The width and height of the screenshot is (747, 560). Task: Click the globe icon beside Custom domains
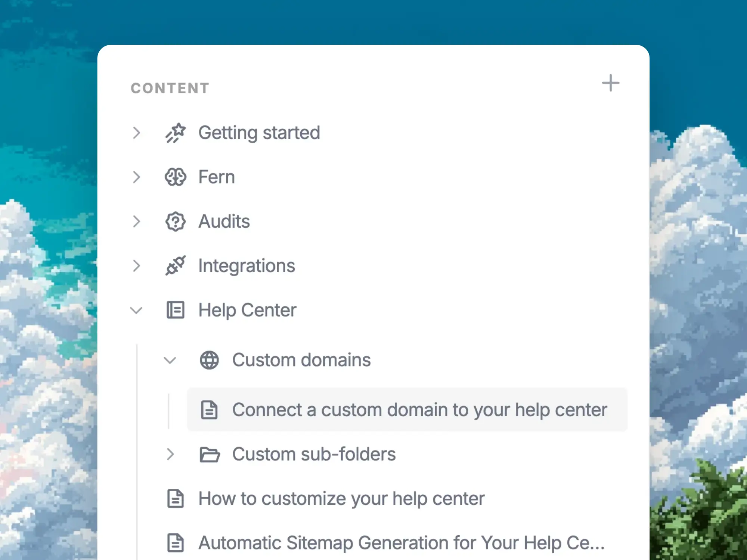coord(209,360)
